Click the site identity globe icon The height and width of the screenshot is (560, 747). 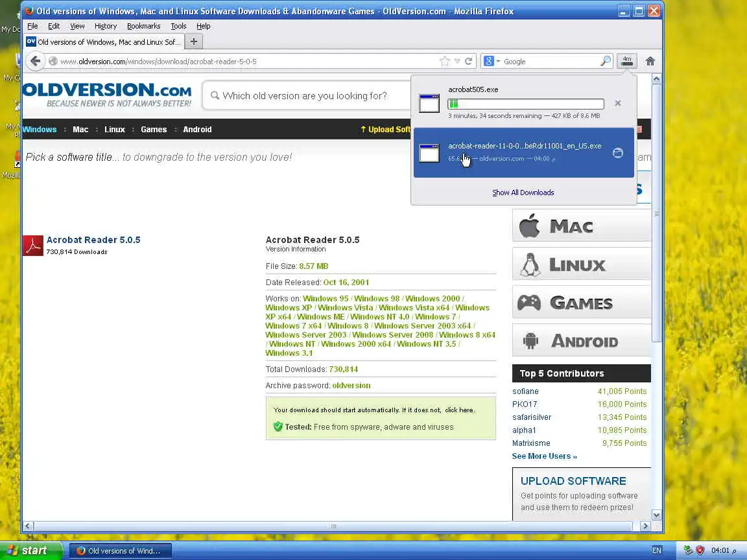[x=53, y=61]
